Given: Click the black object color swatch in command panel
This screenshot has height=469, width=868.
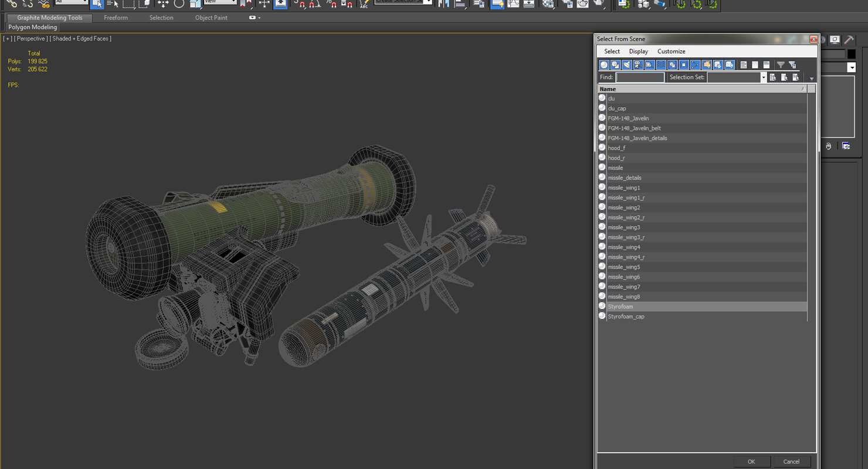Looking at the screenshot, I should tap(852, 54).
